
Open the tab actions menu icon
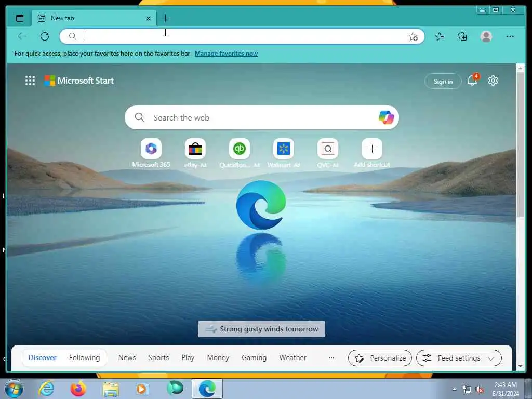click(x=20, y=18)
